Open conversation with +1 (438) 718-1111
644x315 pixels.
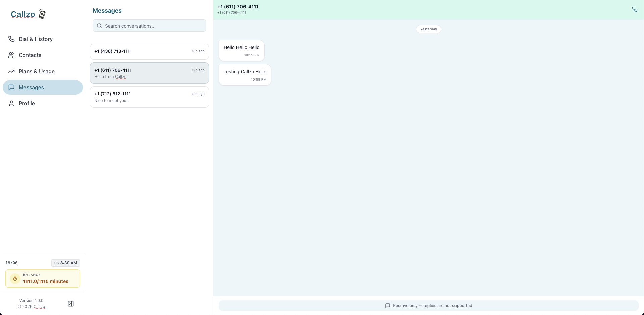[x=149, y=52]
